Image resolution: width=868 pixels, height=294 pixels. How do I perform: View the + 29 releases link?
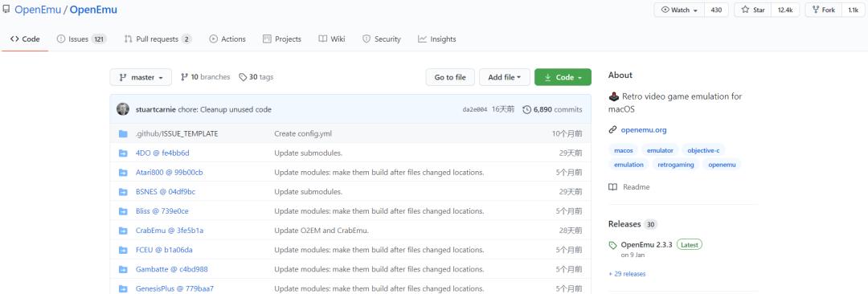coord(627,273)
